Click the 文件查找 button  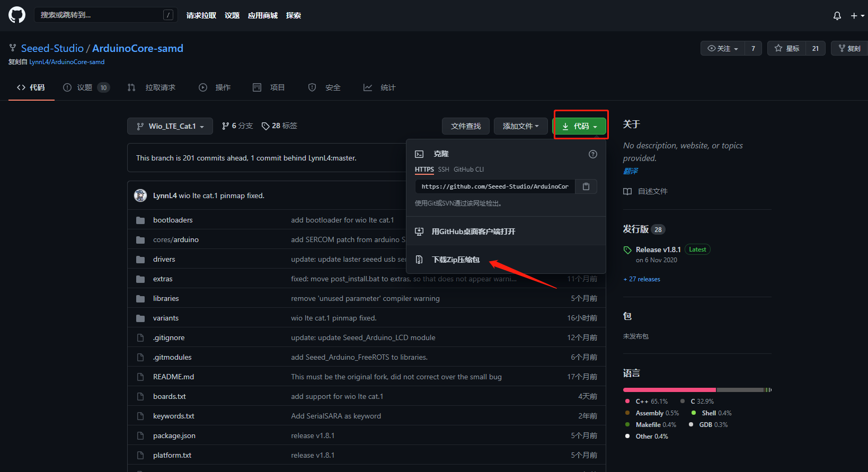click(x=466, y=126)
